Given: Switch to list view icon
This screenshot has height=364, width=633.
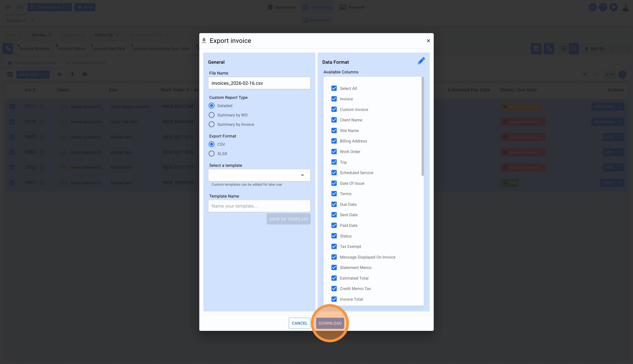Looking at the screenshot, I should (x=574, y=49).
